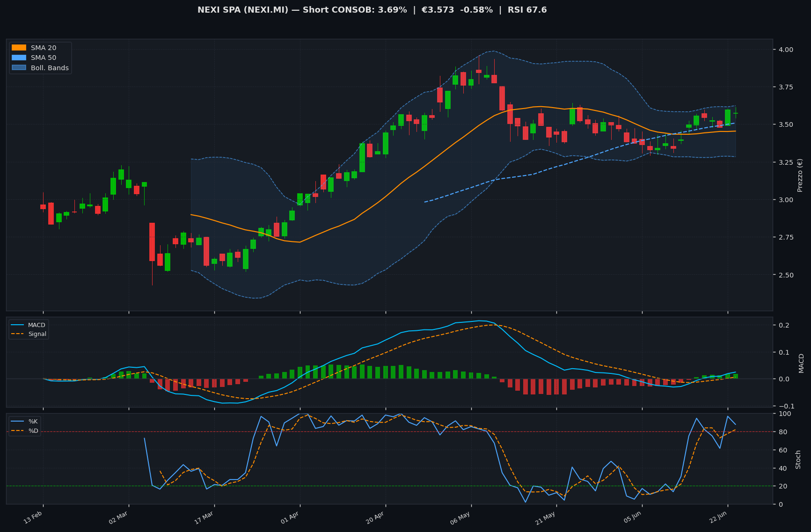Viewport: 811px width, 532px height.
Task: Select the "SMA 20" legend label
Action: [x=44, y=48]
